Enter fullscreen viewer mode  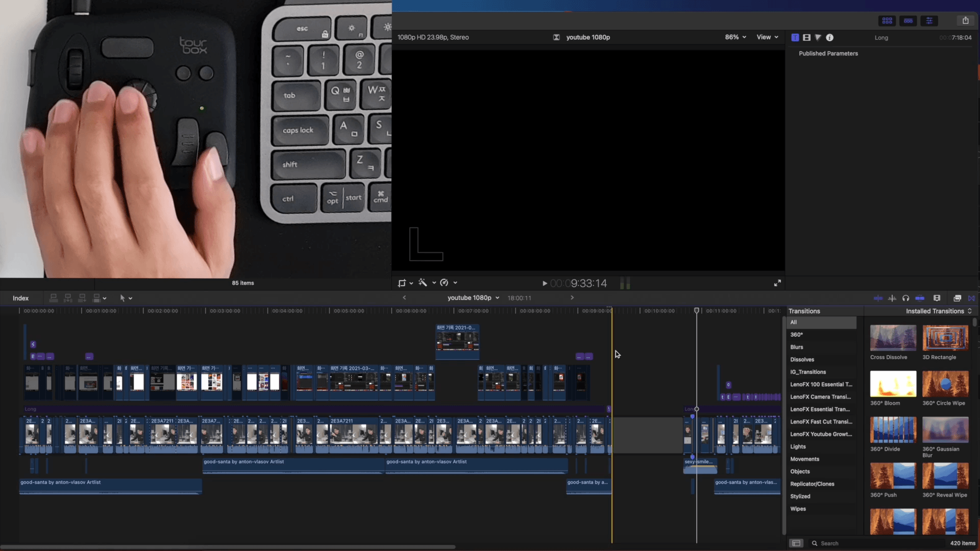[x=777, y=283]
